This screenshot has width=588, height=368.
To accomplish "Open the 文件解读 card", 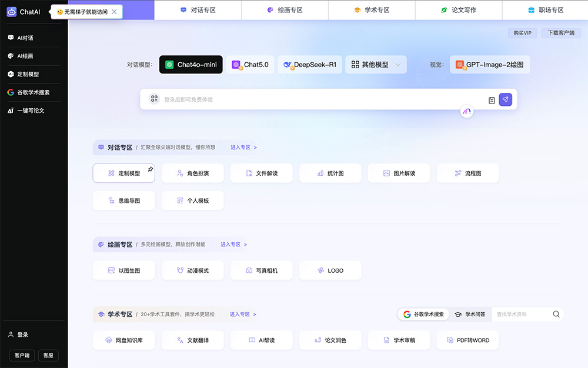I will click(262, 173).
